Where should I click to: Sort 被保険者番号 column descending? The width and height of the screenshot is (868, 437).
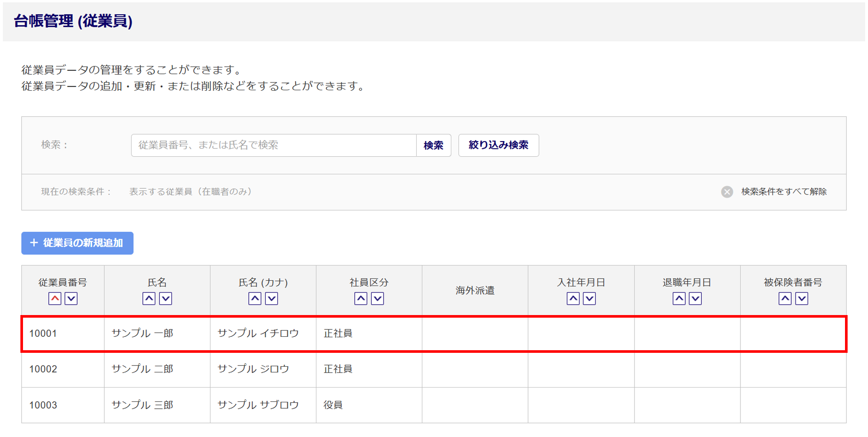pyautogui.click(x=802, y=299)
